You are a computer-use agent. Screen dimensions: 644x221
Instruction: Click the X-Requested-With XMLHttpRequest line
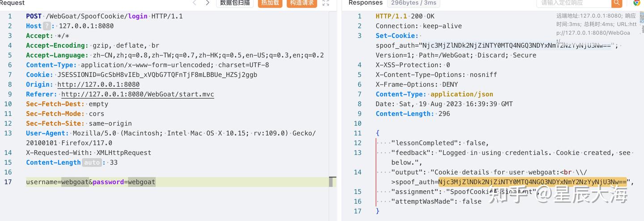coord(89,153)
